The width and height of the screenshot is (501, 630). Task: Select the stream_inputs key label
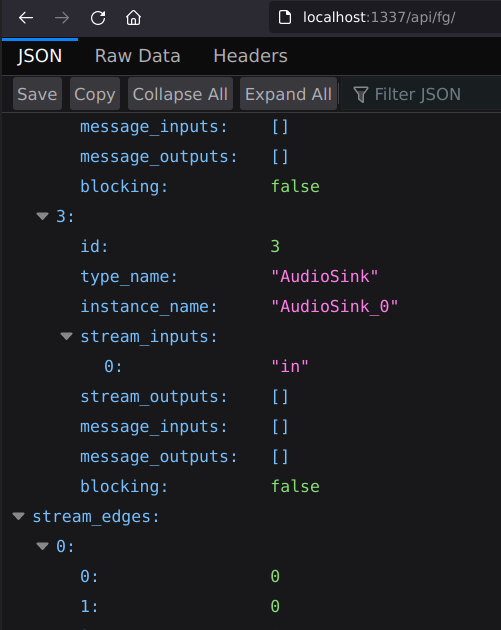149,337
